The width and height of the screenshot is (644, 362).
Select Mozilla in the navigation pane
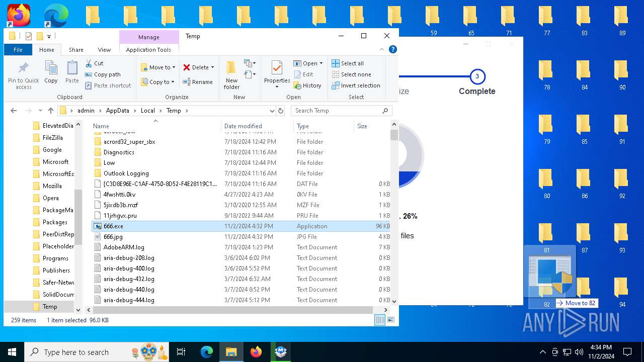[52, 186]
